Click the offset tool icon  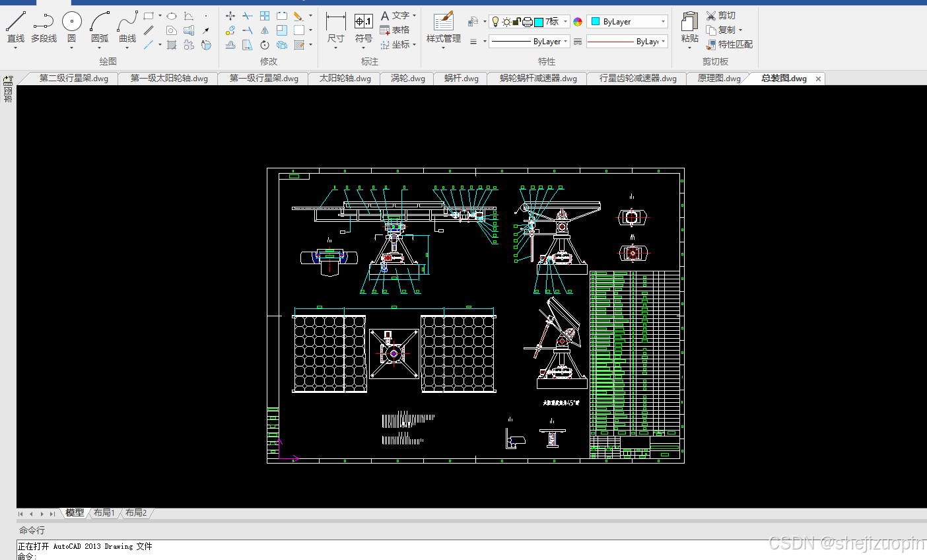point(230,45)
